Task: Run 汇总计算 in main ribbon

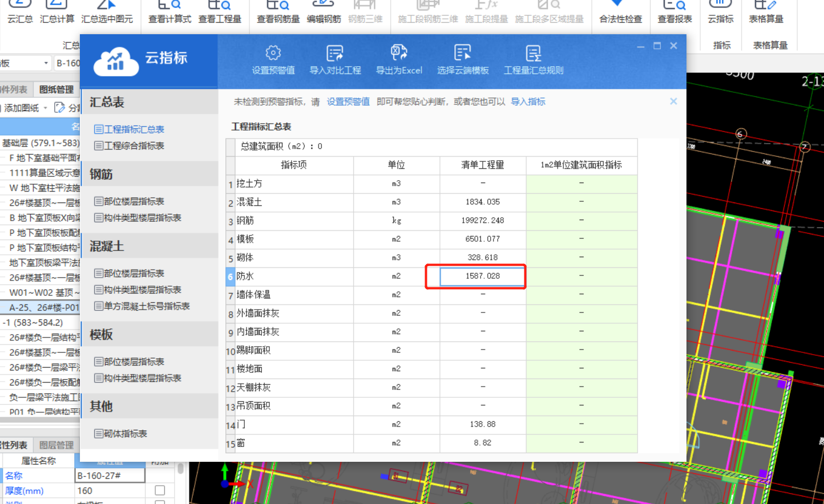Action: (x=57, y=12)
